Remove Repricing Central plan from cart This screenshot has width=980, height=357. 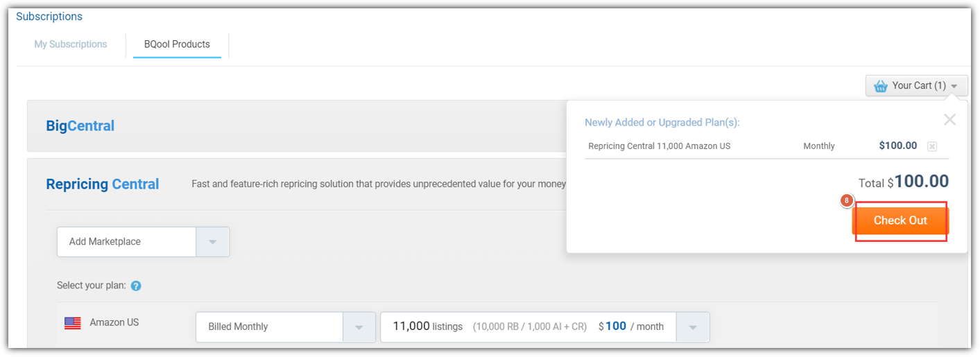(932, 146)
